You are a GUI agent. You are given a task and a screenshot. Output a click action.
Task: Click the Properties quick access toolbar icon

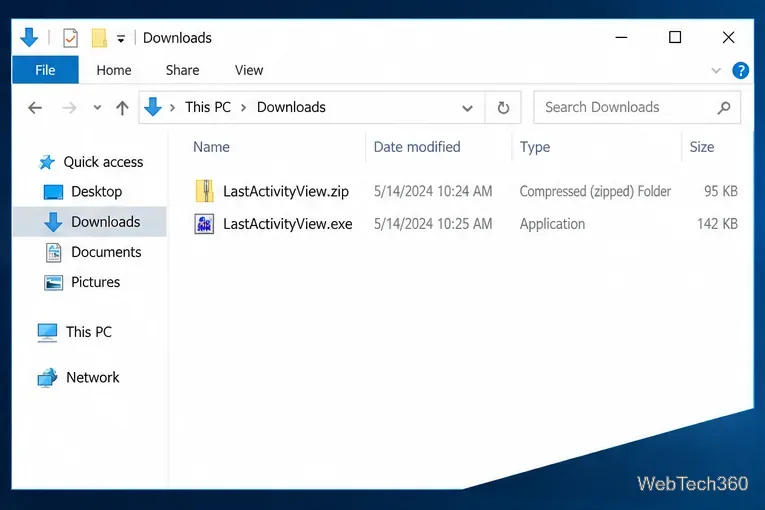tap(70, 38)
